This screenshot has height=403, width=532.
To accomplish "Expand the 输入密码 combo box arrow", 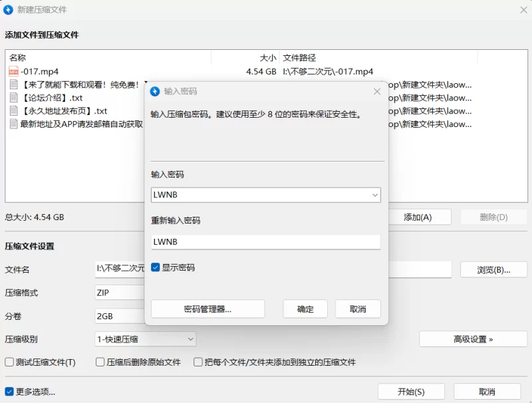I will tap(375, 195).
